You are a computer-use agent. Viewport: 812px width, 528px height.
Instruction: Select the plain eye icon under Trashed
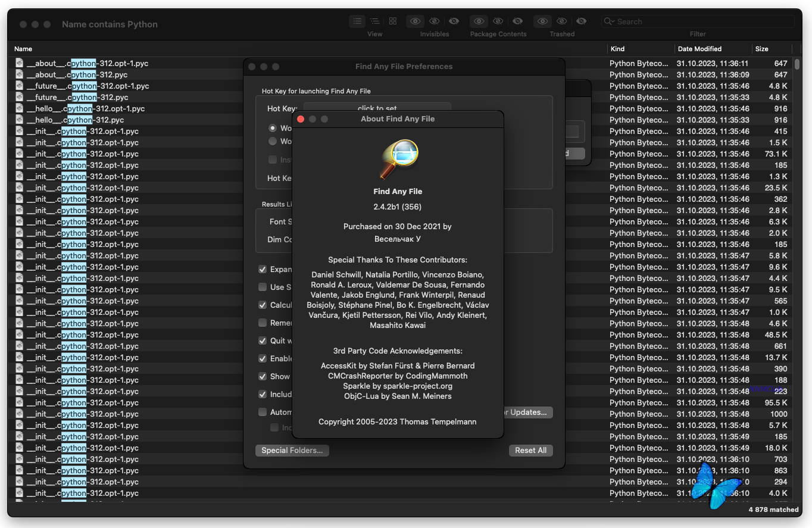coord(543,21)
